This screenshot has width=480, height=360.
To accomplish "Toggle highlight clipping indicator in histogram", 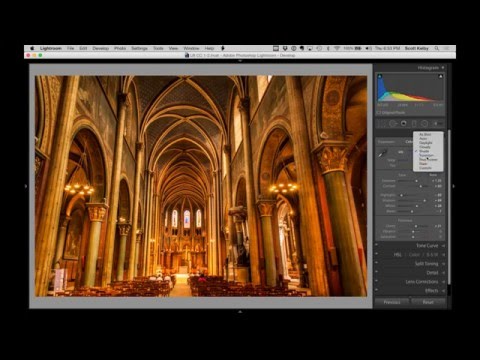I will tap(440, 76).
